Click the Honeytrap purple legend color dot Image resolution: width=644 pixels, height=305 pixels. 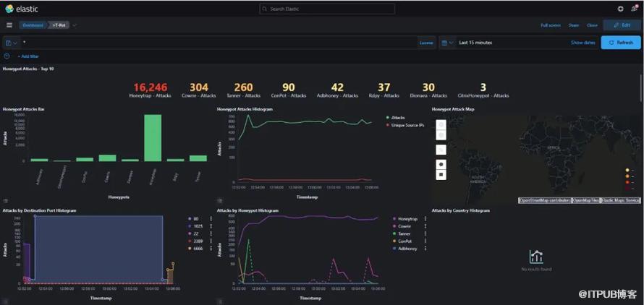click(393, 218)
